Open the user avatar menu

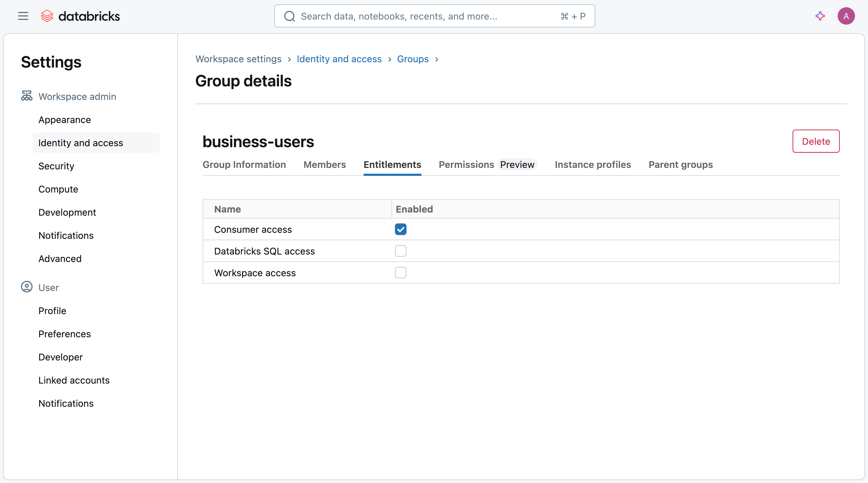coord(846,16)
